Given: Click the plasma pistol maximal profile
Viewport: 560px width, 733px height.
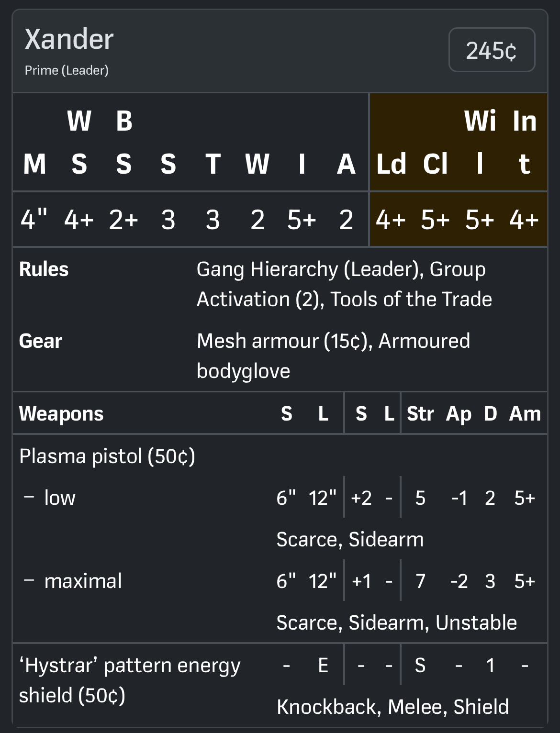Looking at the screenshot, I should click(x=83, y=581).
